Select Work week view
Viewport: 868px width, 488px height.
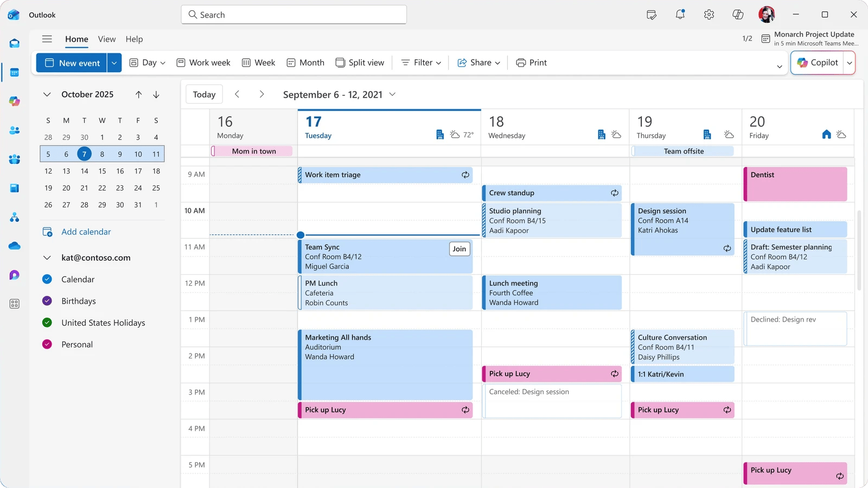(x=203, y=63)
